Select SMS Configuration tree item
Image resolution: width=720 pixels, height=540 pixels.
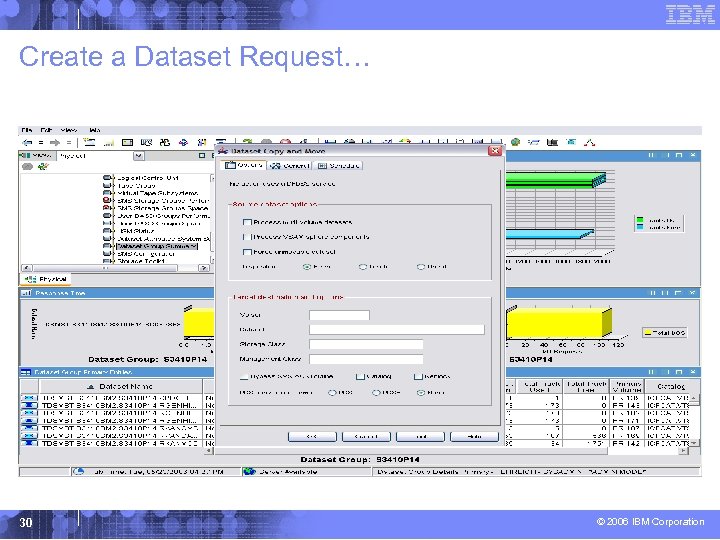click(146, 253)
